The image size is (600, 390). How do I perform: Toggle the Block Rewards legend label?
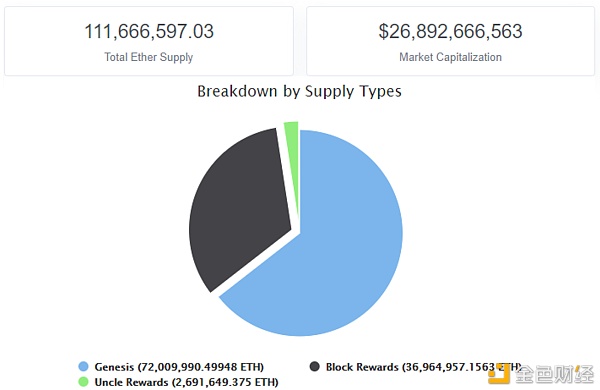click(423, 367)
